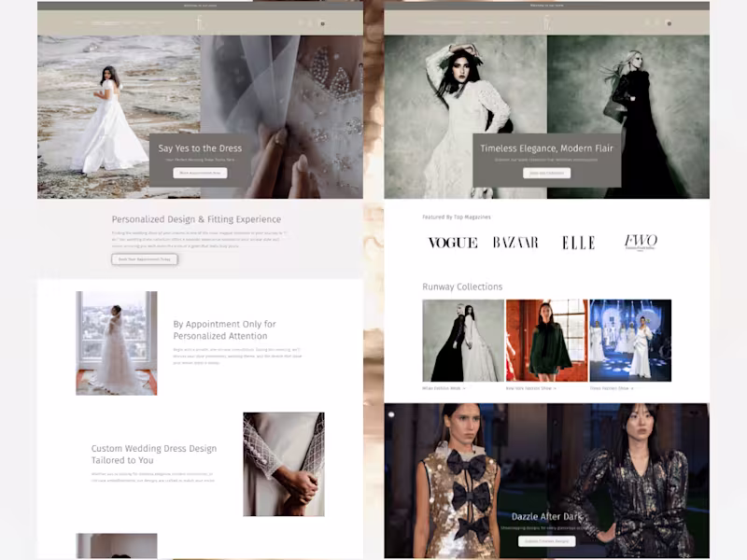Click the Shop the Collection button
Screen dimensions: 747x560
tap(547, 173)
